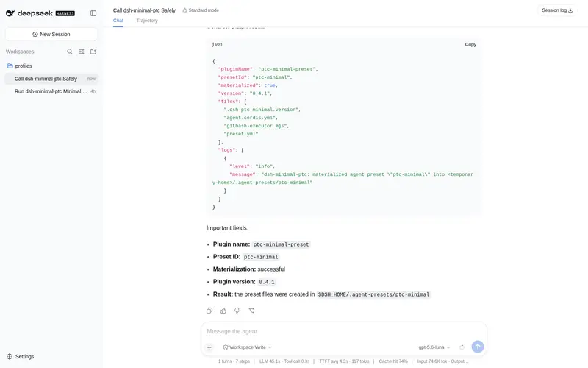Image resolution: width=588 pixels, height=368 pixels.
Task: Focus the Message the agent field
Action: click(344, 331)
